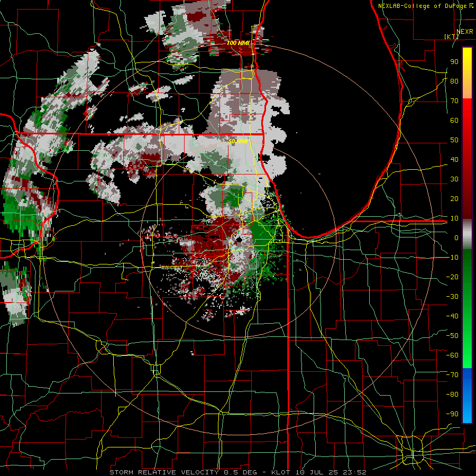Click the 0 value on the velocity scale

coord(456,237)
